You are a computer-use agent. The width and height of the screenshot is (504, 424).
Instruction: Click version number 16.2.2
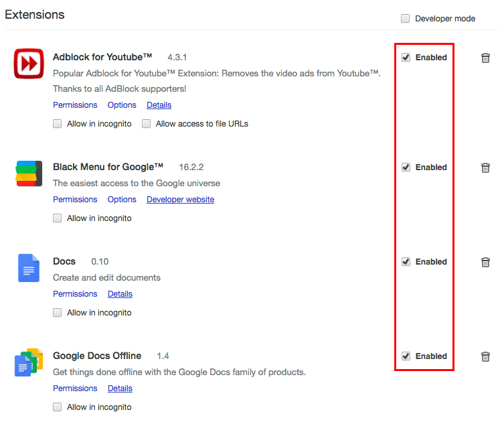(191, 167)
